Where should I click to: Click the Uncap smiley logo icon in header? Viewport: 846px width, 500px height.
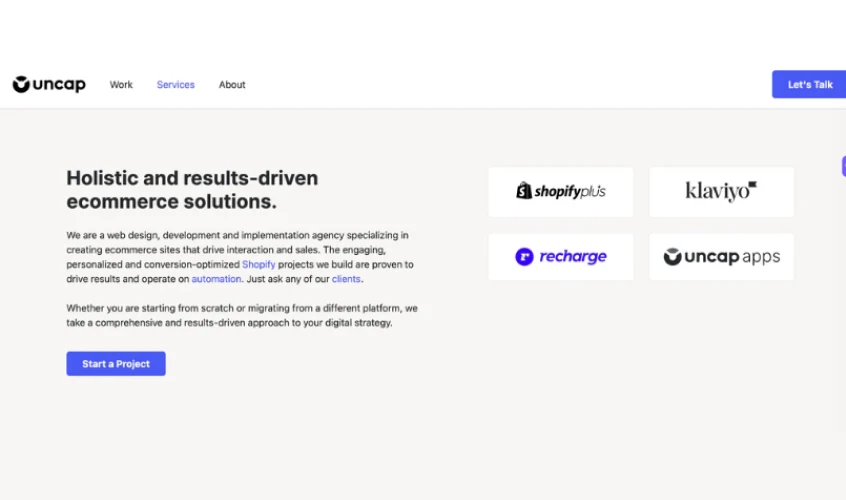pos(21,85)
